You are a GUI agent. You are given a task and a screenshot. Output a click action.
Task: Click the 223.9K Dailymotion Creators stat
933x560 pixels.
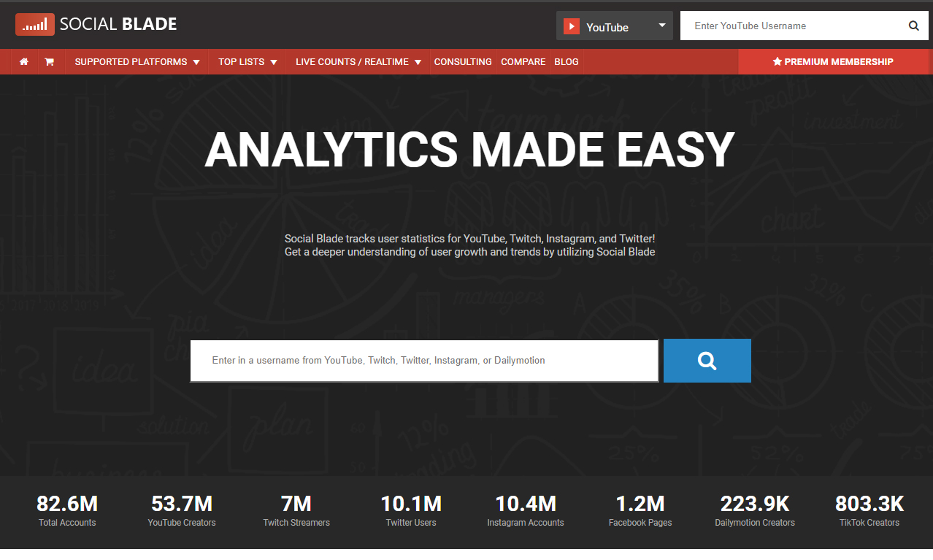click(x=755, y=510)
